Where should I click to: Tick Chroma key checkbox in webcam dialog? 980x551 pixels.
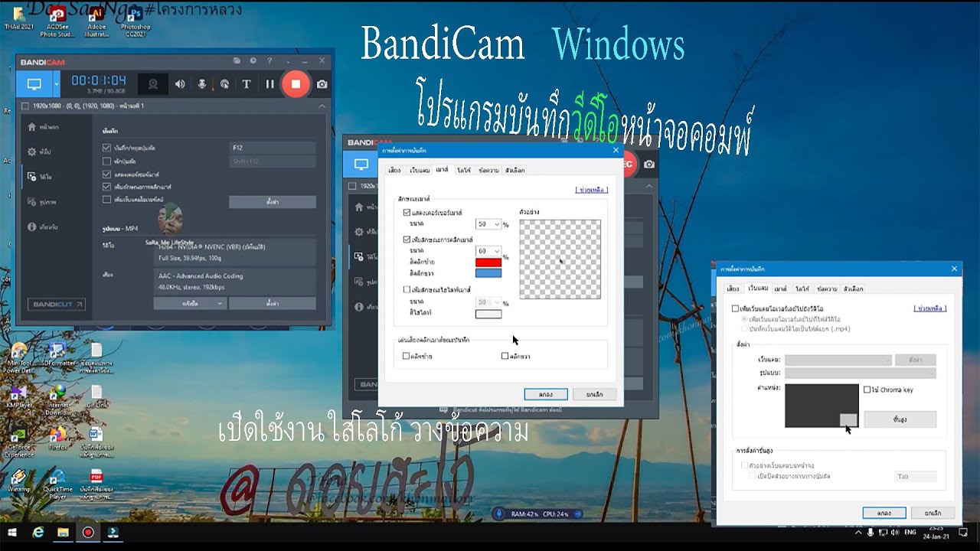coord(867,390)
